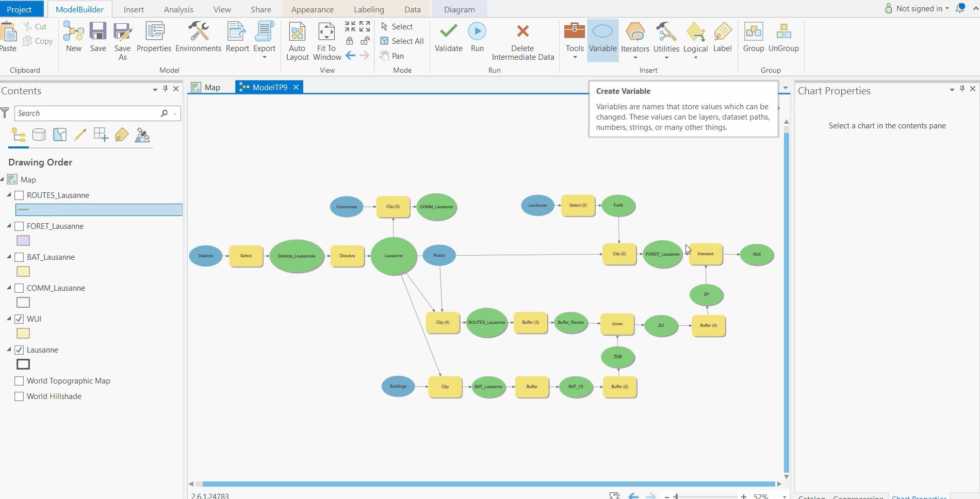The image size is (980, 499).
Task: Click Fit To Window icon
Action: (326, 41)
